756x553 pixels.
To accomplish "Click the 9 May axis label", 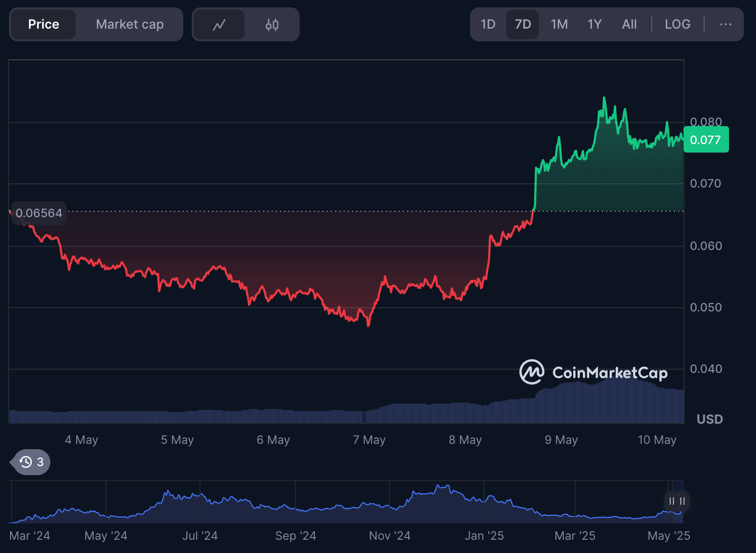I will pos(561,440).
